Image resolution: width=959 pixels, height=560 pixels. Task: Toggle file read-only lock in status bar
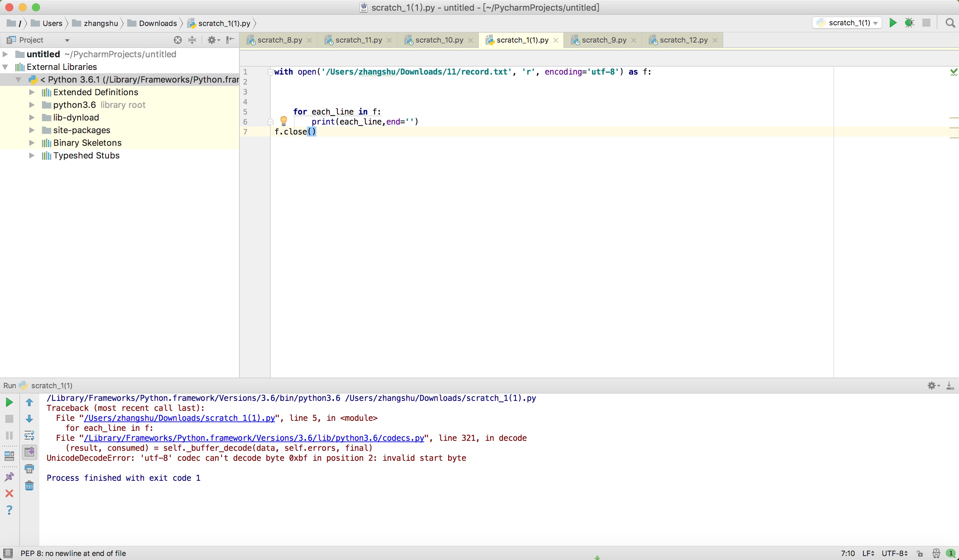[920, 554]
